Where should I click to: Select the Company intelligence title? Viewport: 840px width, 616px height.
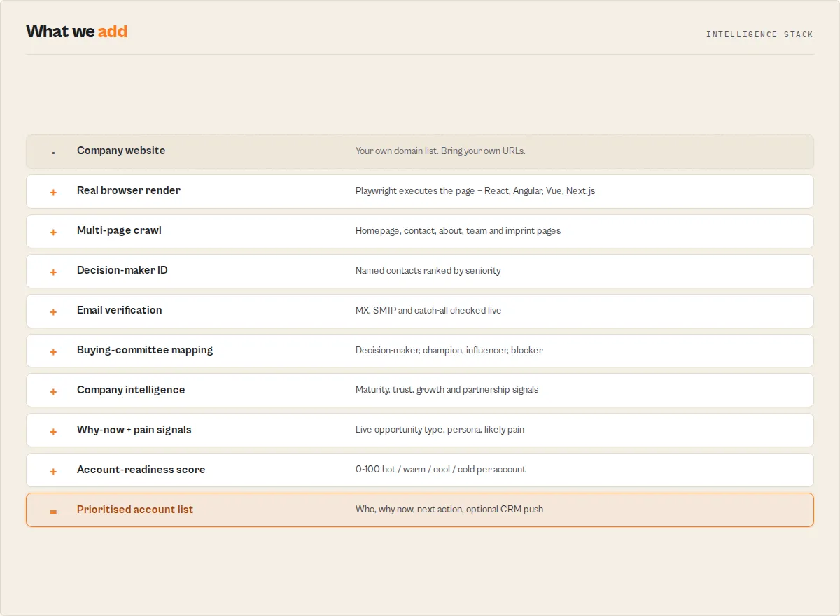point(131,390)
